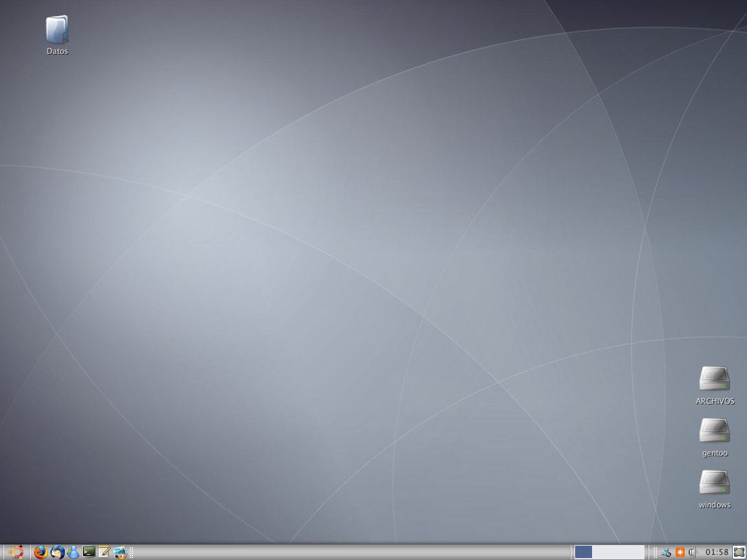This screenshot has height=560, width=747.
Task: Launch Firefox from the panel
Action: click(41, 552)
